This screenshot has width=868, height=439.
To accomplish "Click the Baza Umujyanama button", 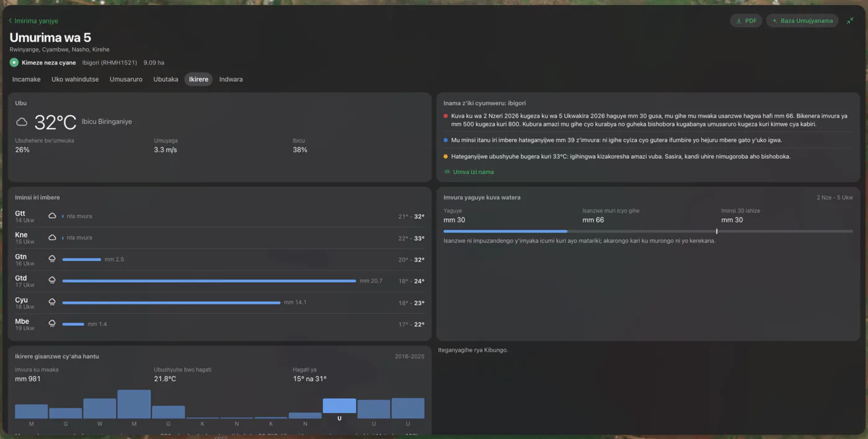I will (x=802, y=20).
